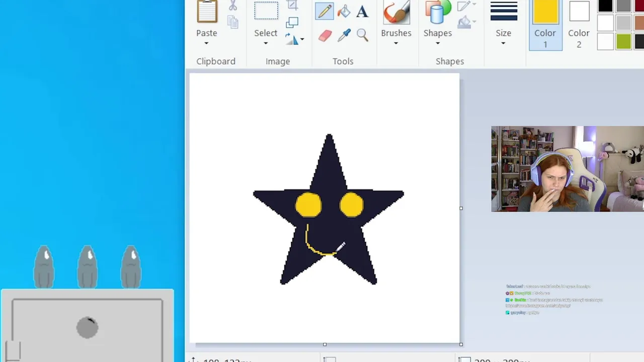Click the Copy pages icon
The image size is (644, 362).
[x=232, y=21]
